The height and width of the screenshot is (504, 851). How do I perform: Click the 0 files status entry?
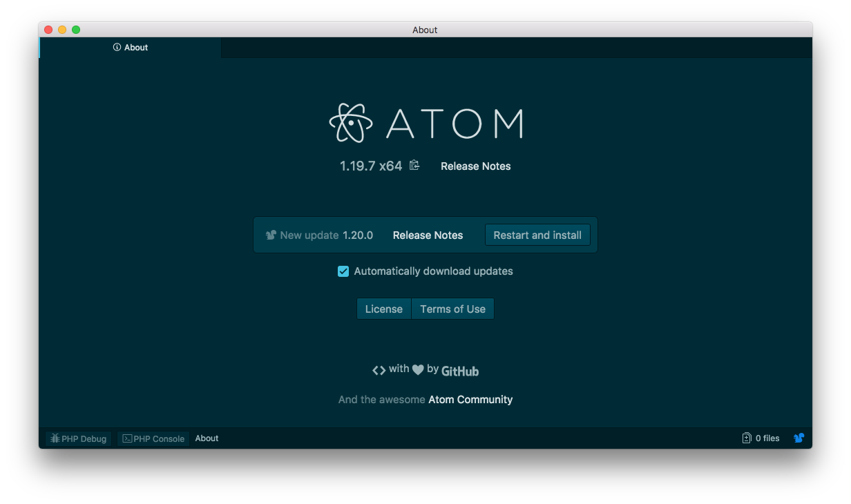click(761, 438)
